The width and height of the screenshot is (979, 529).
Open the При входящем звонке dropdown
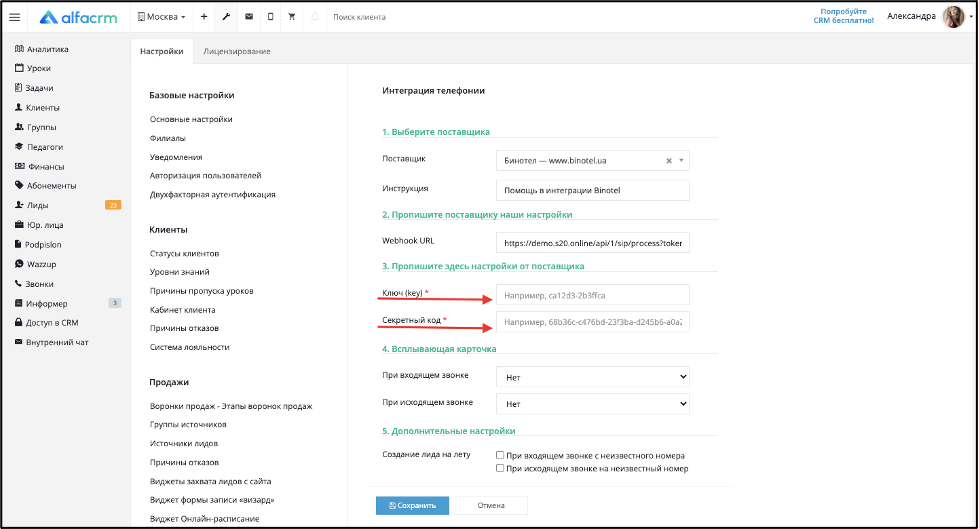[593, 377]
